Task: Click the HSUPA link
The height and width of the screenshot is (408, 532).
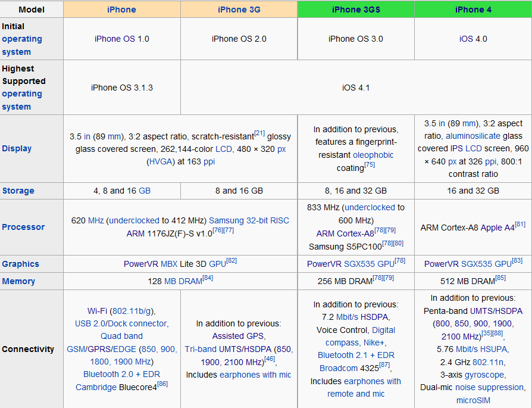Action: coord(495,349)
